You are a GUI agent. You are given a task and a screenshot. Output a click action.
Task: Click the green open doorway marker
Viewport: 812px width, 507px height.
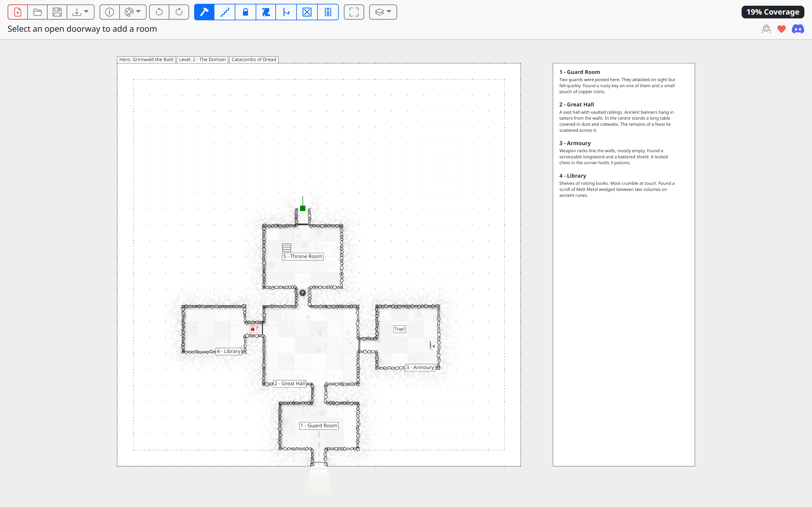pyautogui.click(x=303, y=208)
